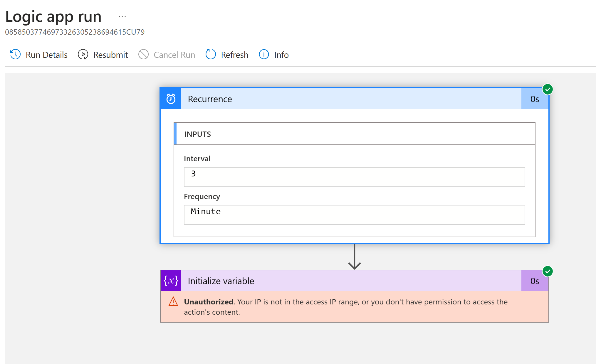
Task: Click the green success checkmark on Recurrence
Action: click(548, 89)
